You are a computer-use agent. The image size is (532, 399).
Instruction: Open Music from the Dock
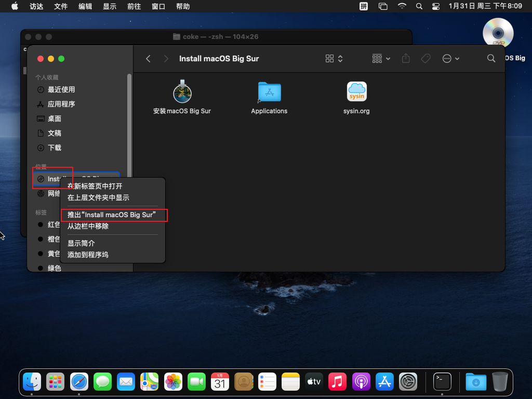[337, 381]
